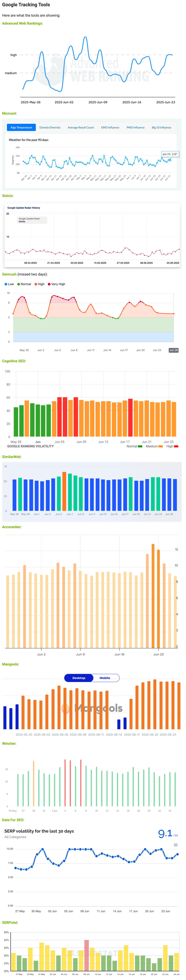Click the Medium orange legend swatch in Cognitive SEO
This screenshot has width=186, height=980.
(x=160, y=446)
